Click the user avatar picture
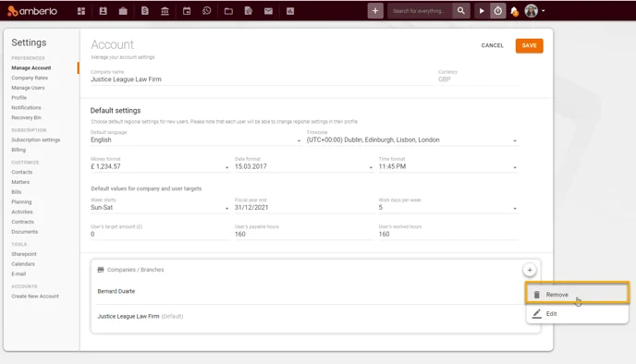This screenshot has height=364, width=636. pos(531,11)
